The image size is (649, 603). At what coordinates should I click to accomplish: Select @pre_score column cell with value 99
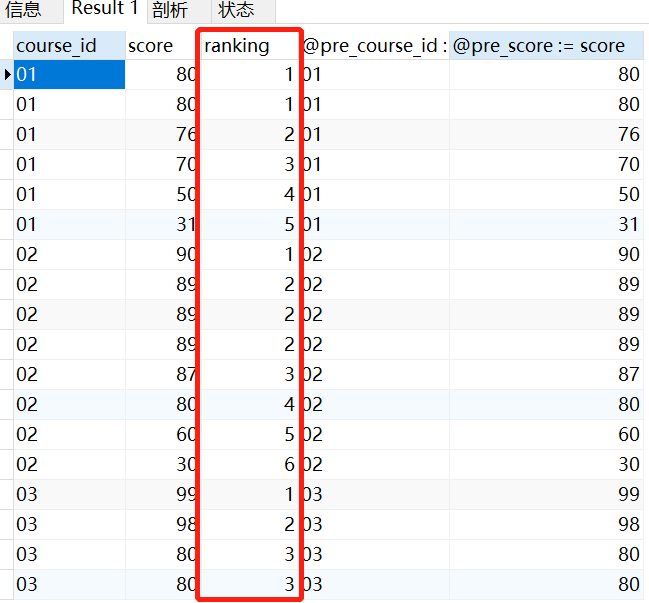pos(546,495)
